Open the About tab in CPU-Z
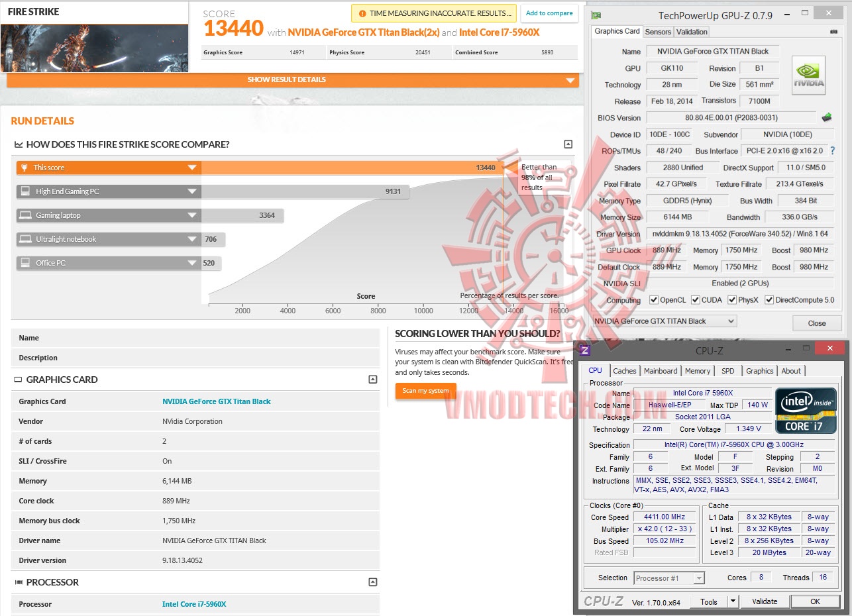The height and width of the screenshot is (616, 852). click(791, 371)
